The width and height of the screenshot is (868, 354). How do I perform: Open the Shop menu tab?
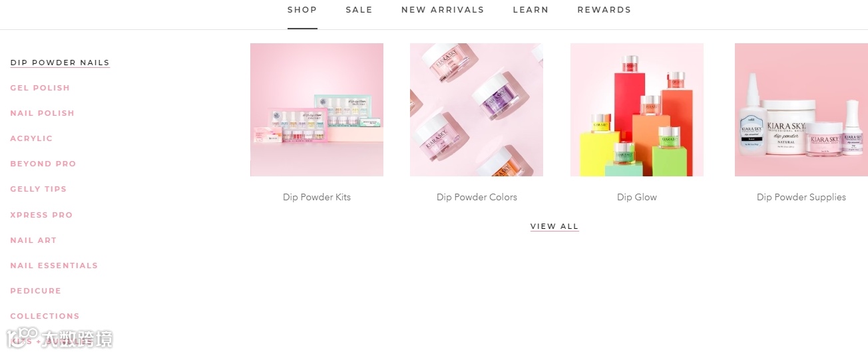pos(302,10)
